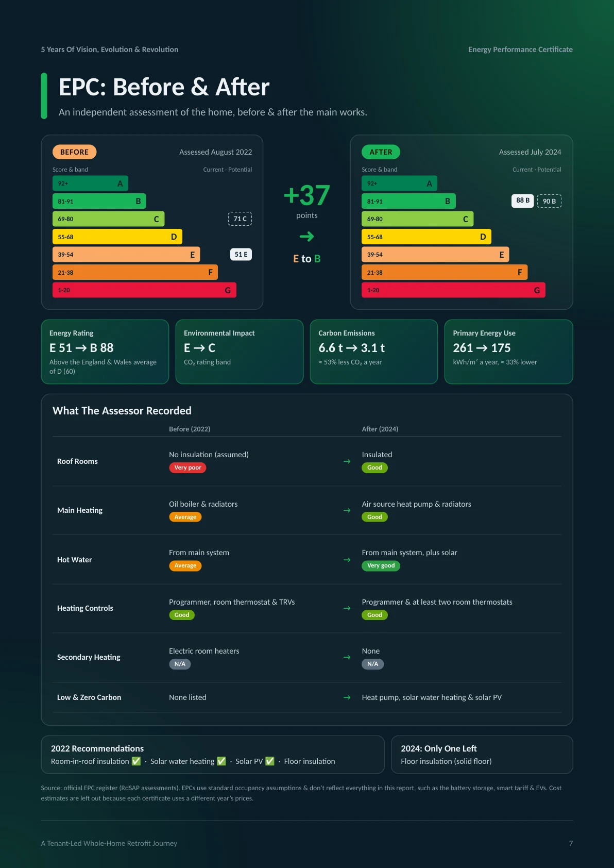Image resolution: width=614 pixels, height=868 pixels.
Task: Click 'Energy Performance Certificate' header text
Action: tap(520, 49)
